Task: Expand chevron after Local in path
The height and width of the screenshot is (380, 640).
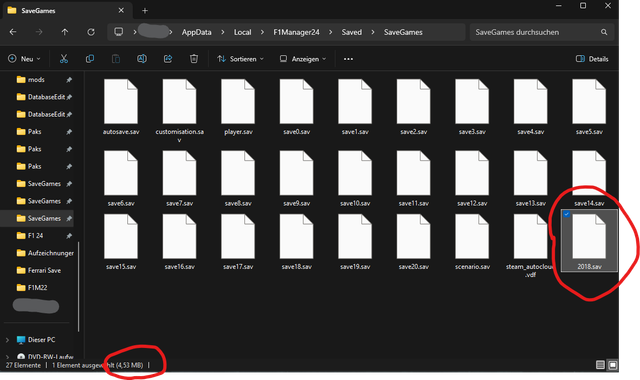Action: pyautogui.click(x=262, y=32)
